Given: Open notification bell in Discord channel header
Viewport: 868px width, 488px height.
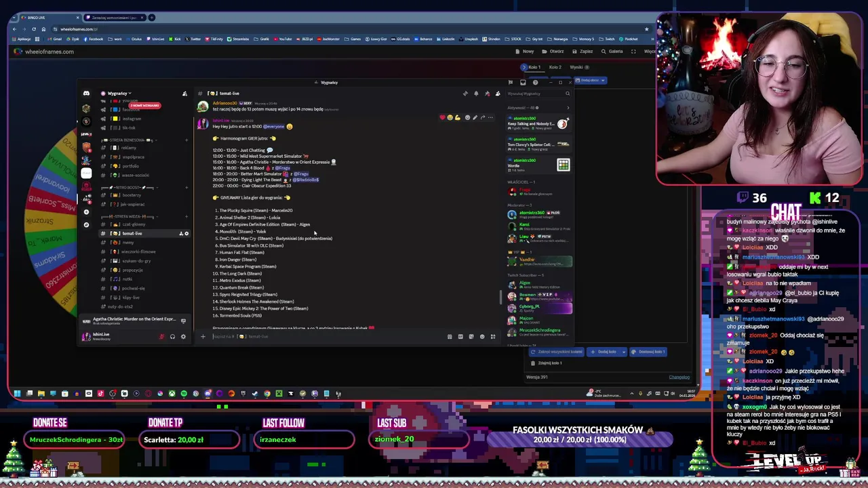Looking at the screenshot, I should 476,94.
